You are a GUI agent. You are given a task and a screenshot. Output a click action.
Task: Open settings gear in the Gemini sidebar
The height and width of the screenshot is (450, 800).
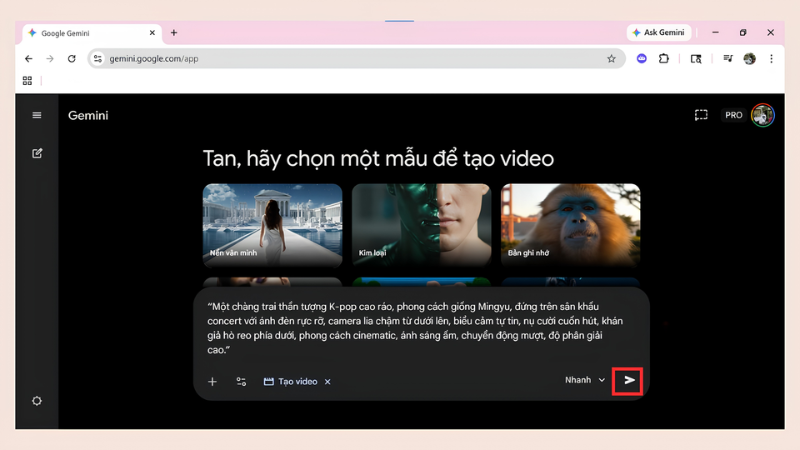pyautogui.click(x=37, y=401)
